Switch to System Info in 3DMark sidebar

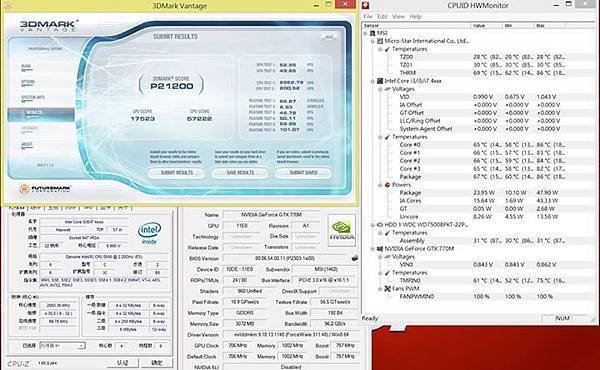coord(33,98)
